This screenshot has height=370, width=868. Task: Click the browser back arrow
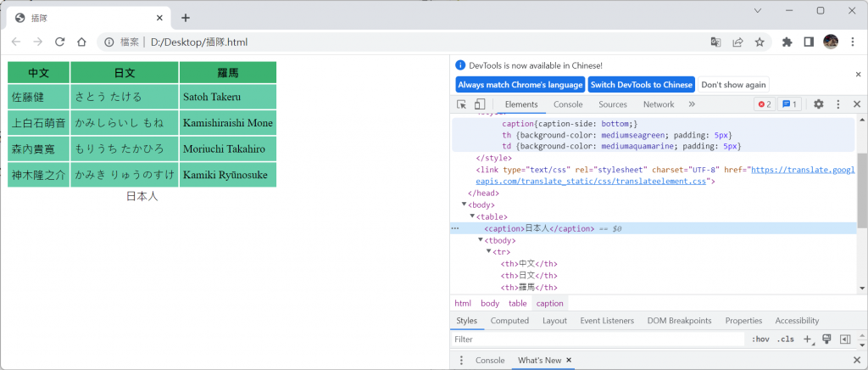point(16,42)
